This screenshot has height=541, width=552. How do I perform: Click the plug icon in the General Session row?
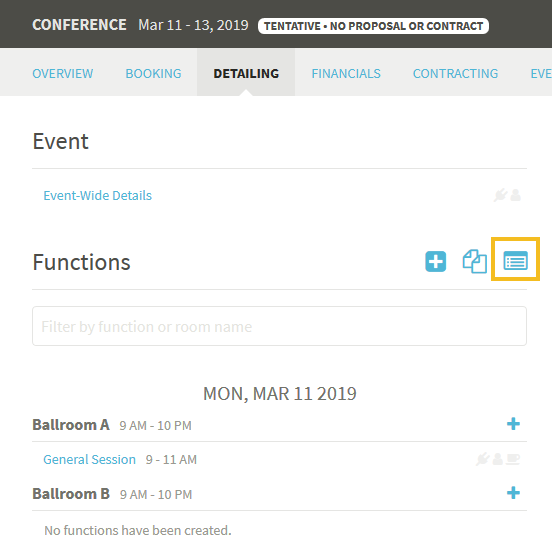click(x=482, y=459)
